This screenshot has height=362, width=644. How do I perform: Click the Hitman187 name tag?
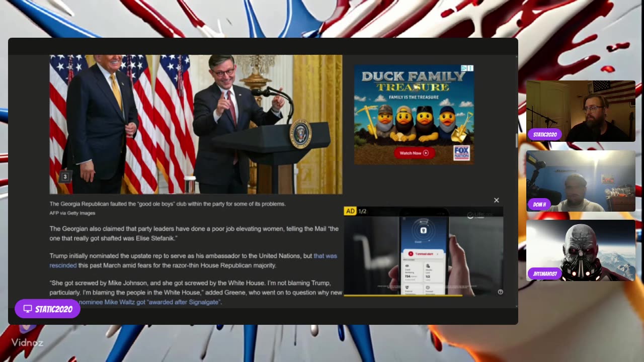[x=545, y=274]
